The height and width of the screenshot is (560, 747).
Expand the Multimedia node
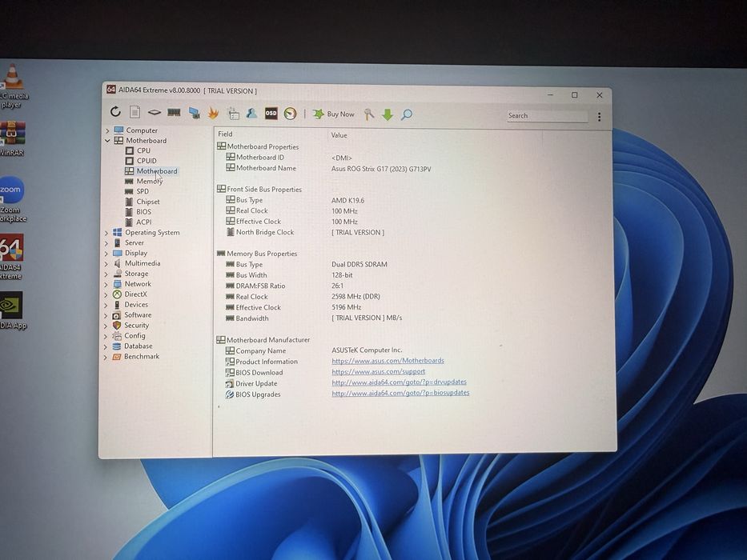[x=106, y=263]
